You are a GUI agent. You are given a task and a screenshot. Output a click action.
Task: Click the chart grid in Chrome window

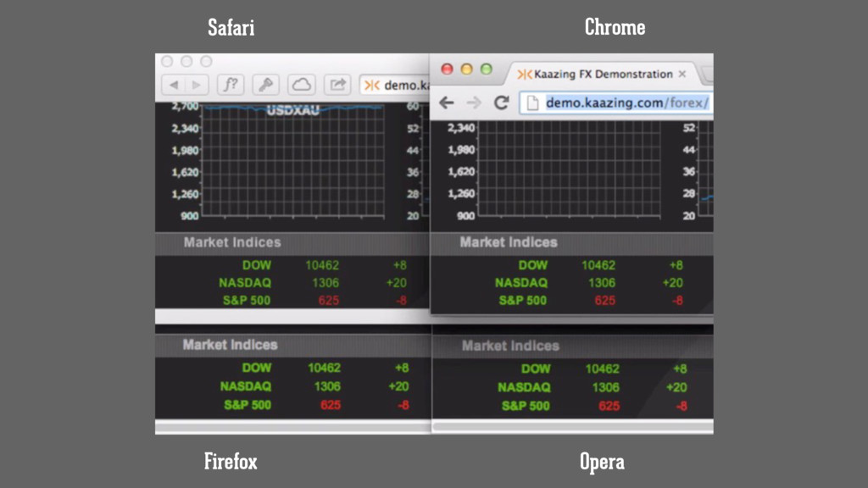(x=569, y=169)
